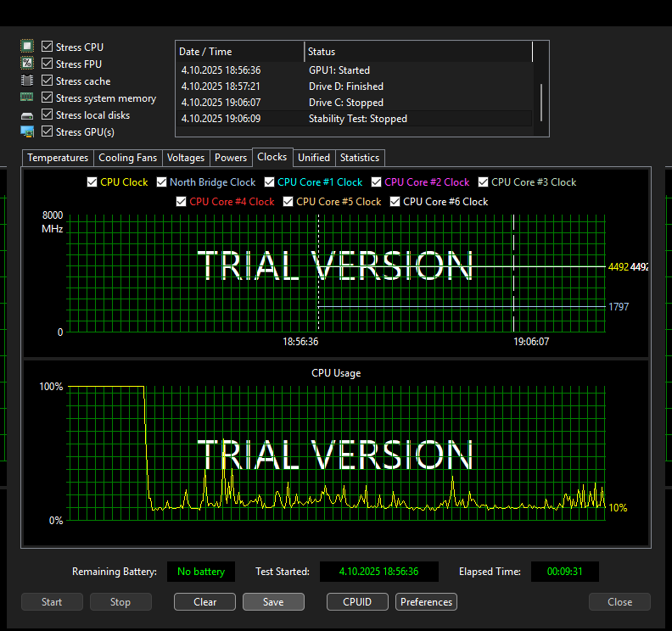Image resolution: width=672 pixels, height=631 pixels.
Task: Open the CPUID panel
Action: [357, 602]
